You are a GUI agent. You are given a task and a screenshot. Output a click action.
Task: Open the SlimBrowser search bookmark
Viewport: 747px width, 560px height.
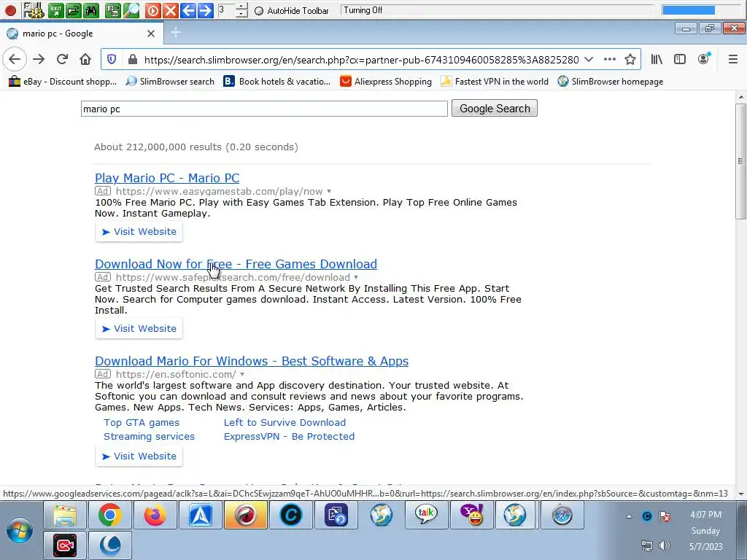pyautogui.click(x=170, y=82)
